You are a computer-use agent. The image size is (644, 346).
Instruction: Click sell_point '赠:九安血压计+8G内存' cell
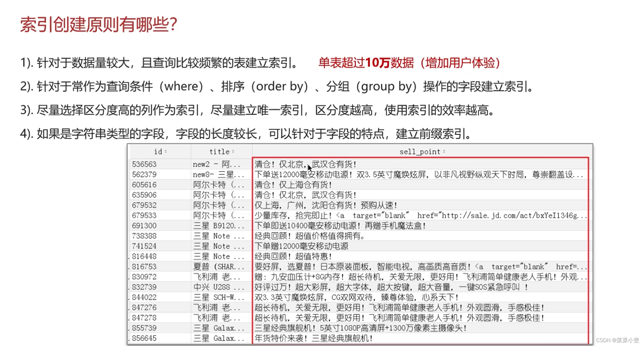[421, 277]
